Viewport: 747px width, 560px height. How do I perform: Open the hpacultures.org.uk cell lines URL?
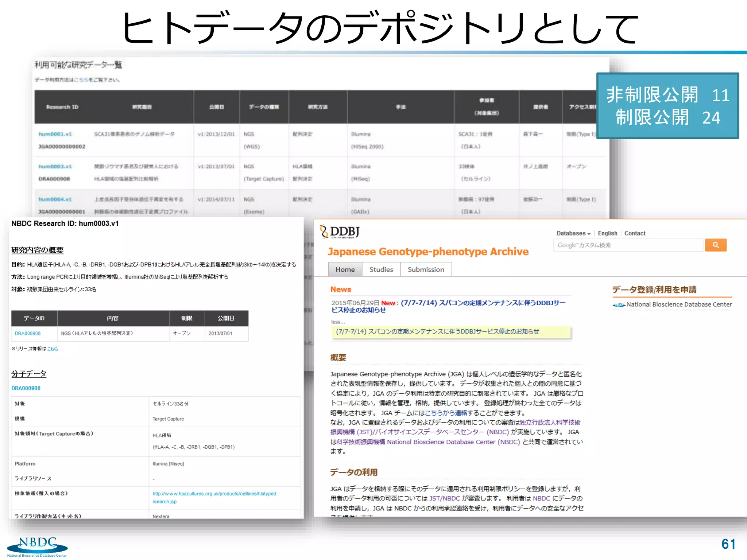point(214,498)
